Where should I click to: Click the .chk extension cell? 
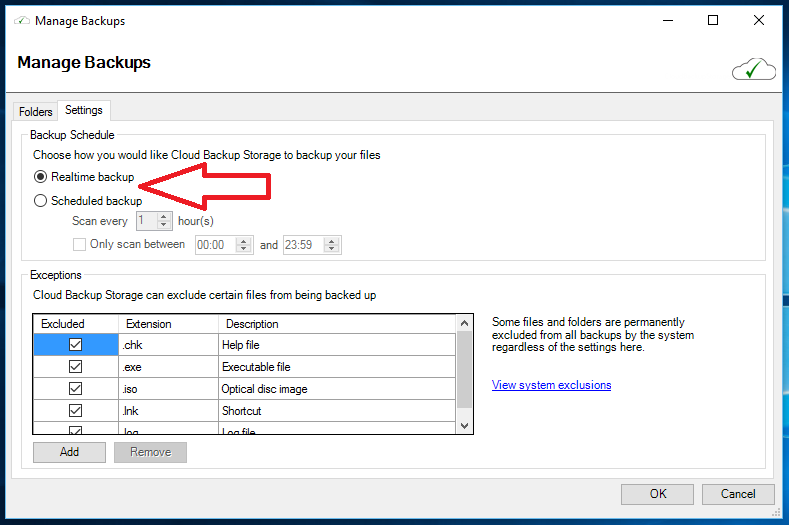pyautogui.click(x=169, y=345)
